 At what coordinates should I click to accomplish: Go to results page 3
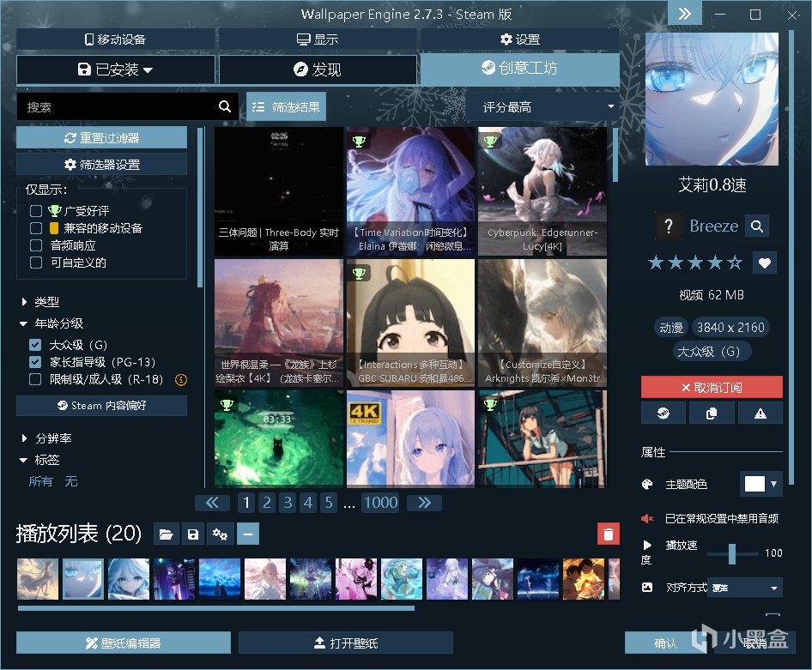288,503
